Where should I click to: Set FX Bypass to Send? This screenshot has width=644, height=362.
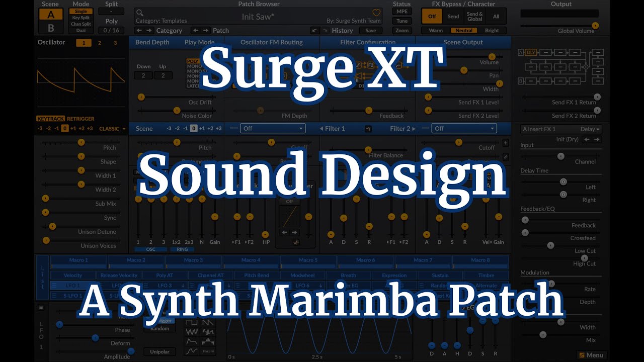[x=453, y=17]
